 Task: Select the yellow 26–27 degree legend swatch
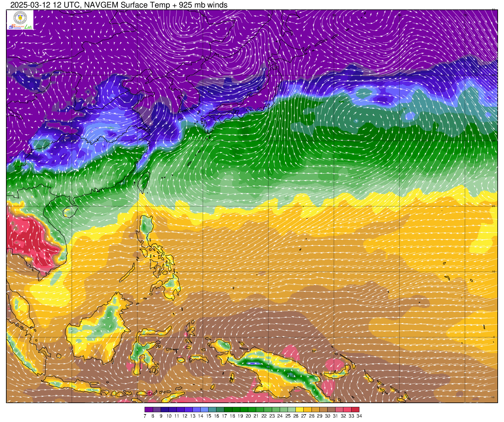point(300,410)
